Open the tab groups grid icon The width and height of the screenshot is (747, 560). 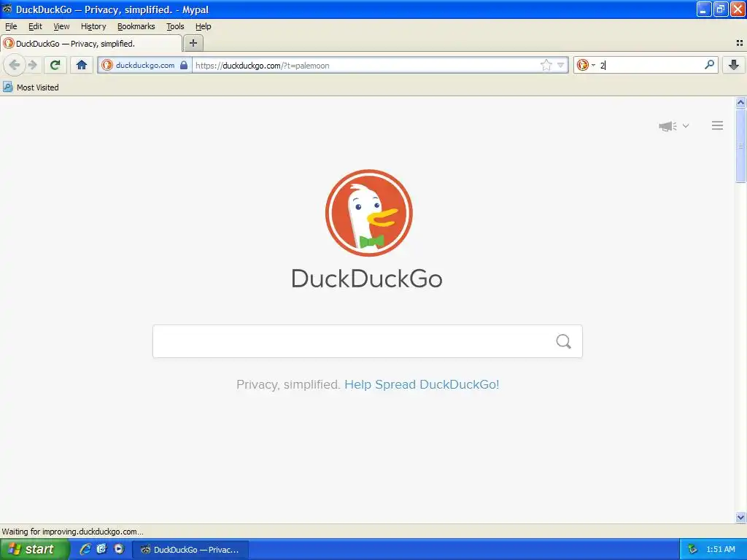point(740,43)
